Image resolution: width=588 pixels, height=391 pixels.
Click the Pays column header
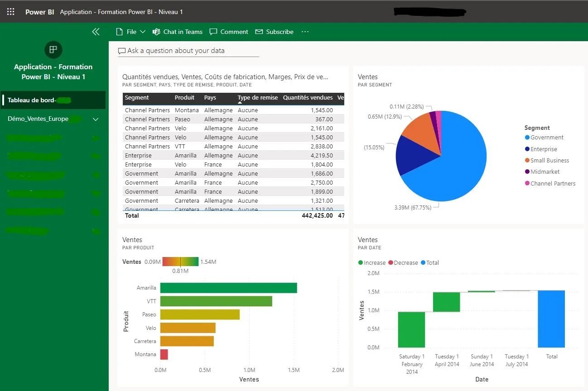point(210,98)
